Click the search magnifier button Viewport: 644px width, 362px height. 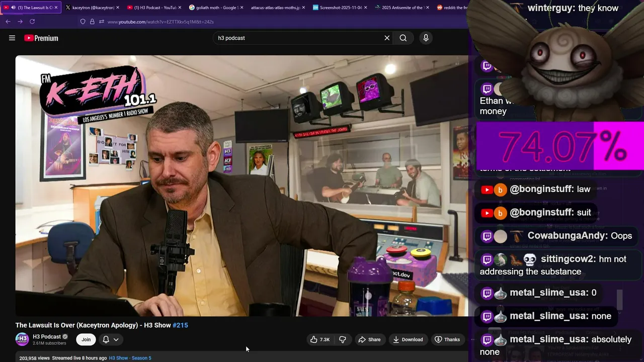(403, 38)
